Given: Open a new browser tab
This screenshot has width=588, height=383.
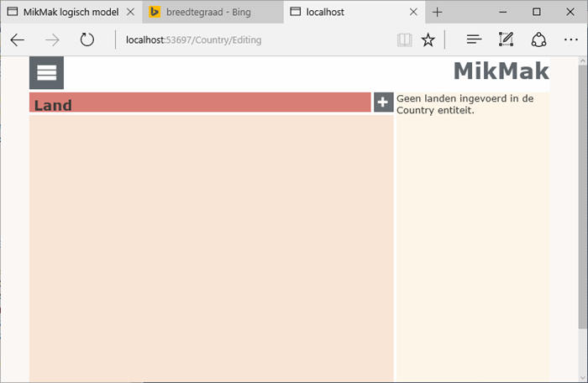Looking at the screenshot, I should 438,12.
